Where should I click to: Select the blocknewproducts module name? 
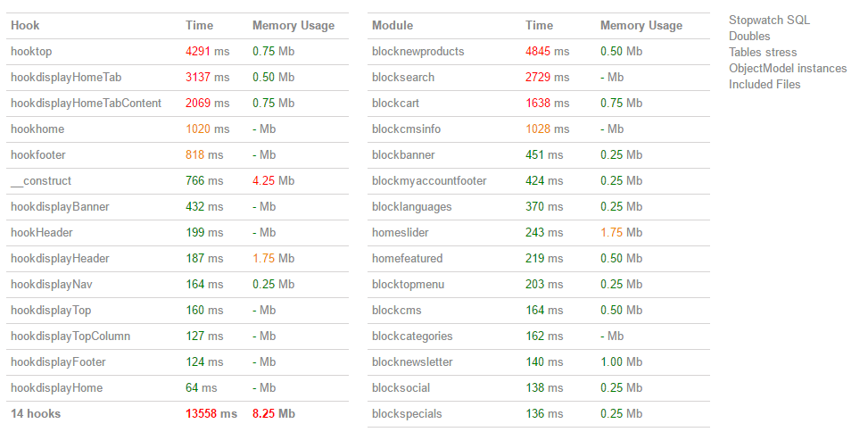tap(418, 52)
